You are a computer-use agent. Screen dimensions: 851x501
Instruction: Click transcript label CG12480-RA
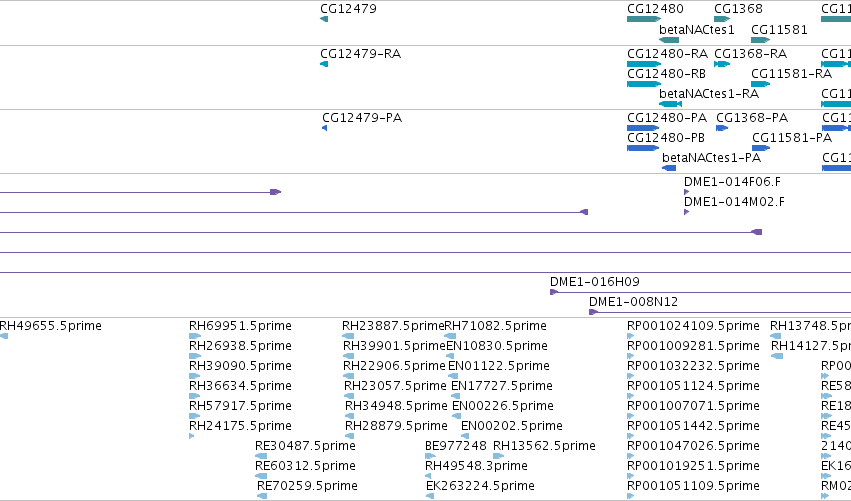click(668, 54)
